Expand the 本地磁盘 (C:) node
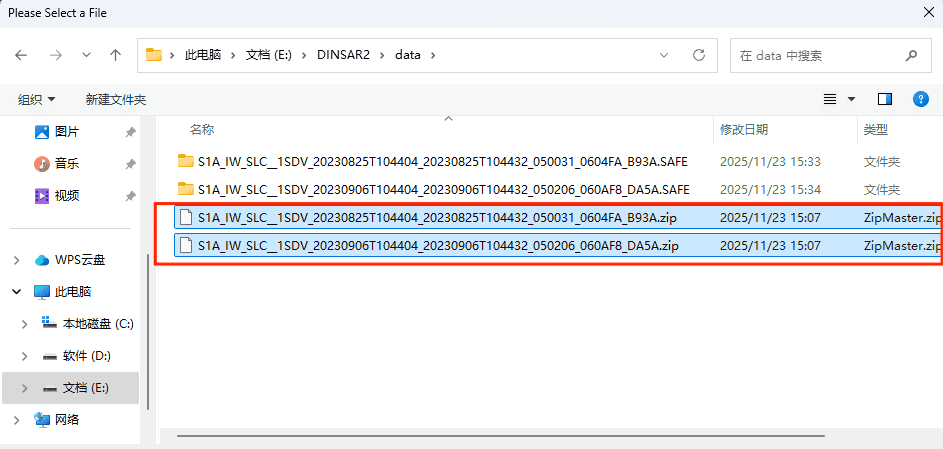Viewport: 943px width, 449px height. 25,324
